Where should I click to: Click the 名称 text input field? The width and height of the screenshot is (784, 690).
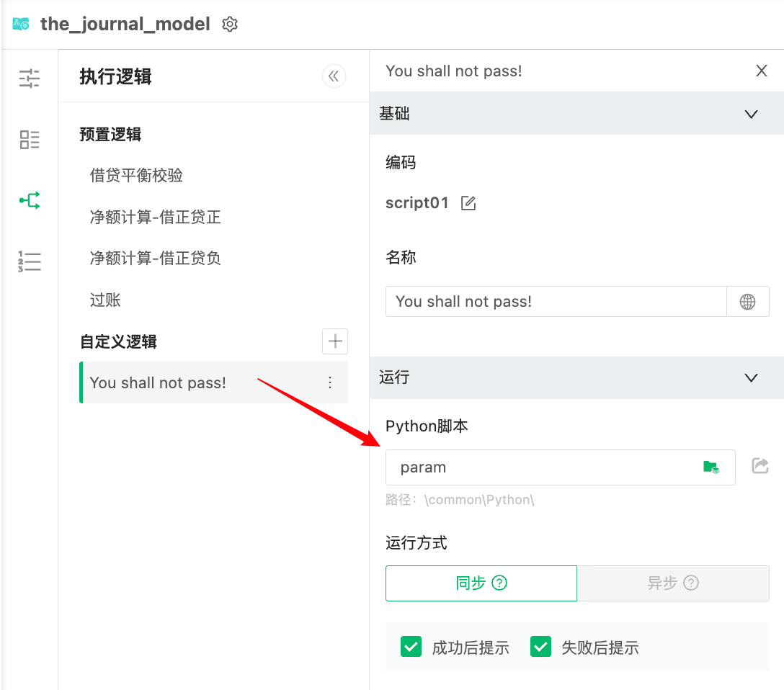pyautogui.click(x=555, y=302)
